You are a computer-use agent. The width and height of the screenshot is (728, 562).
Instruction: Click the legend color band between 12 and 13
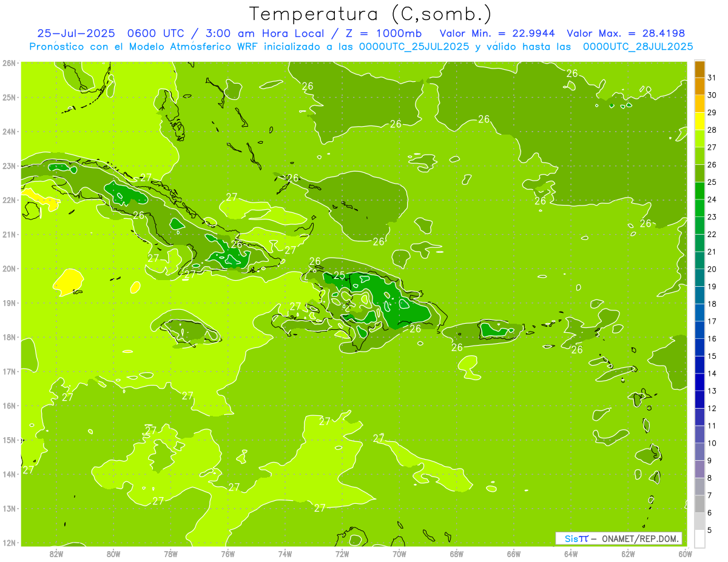pos(699,400)
